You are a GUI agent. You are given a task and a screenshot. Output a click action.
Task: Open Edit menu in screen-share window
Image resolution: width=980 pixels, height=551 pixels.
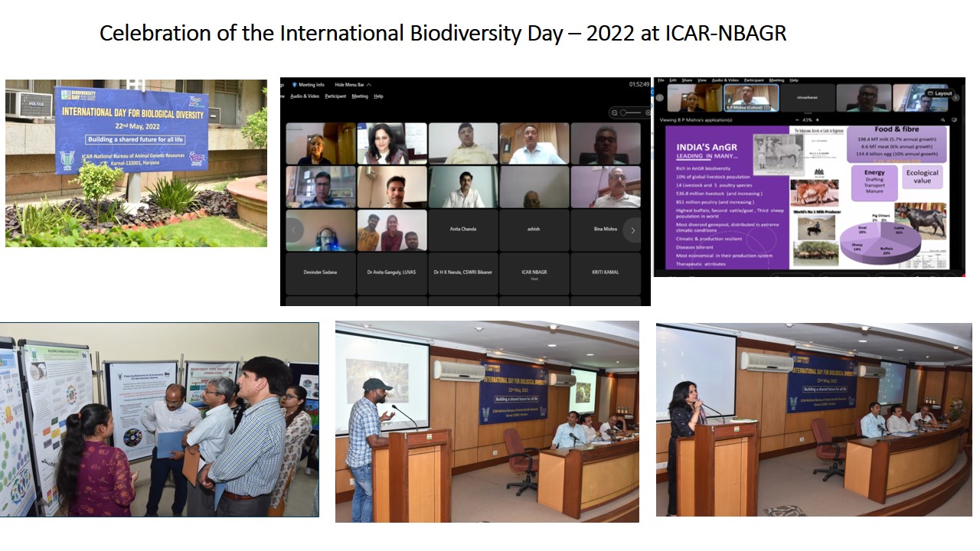click(x=671, y=80)
